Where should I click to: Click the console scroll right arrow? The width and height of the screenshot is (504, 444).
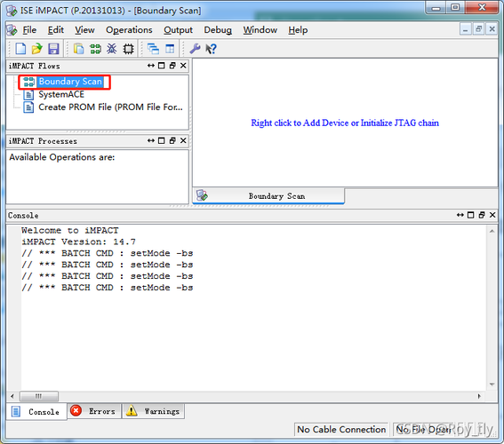click(479, 396)
